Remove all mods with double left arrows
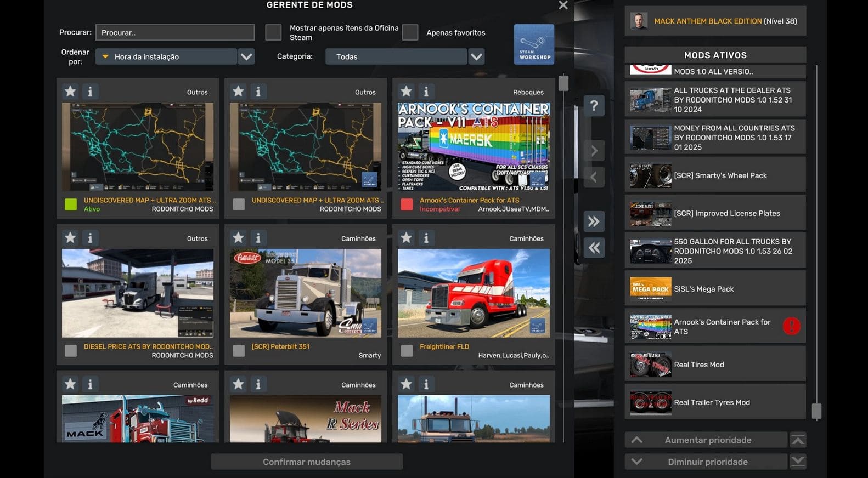The image size is (868, 478). click(x=594, y=248)
